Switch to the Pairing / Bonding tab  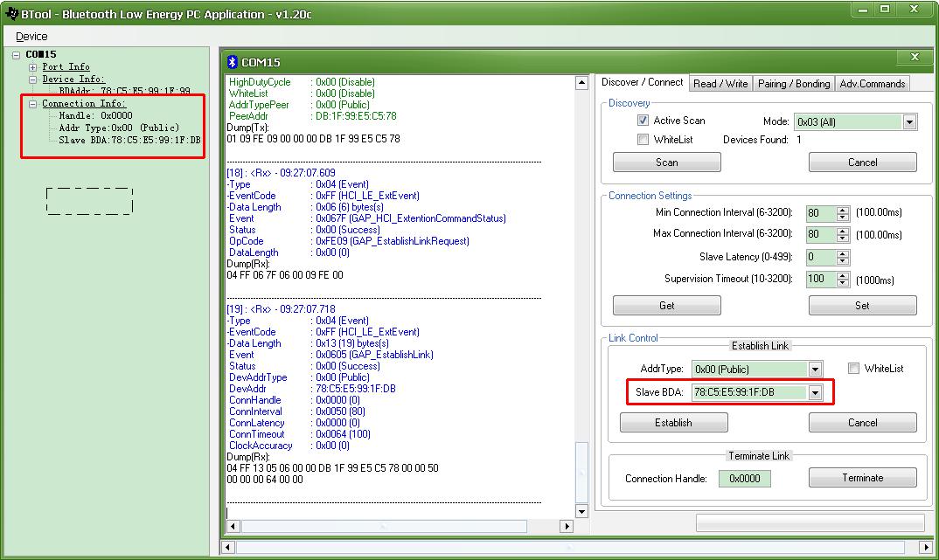click(x=794, y=84)
